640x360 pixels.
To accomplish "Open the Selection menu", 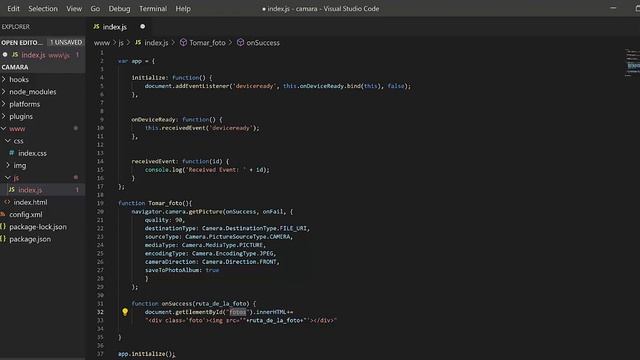I will [43, 9].
